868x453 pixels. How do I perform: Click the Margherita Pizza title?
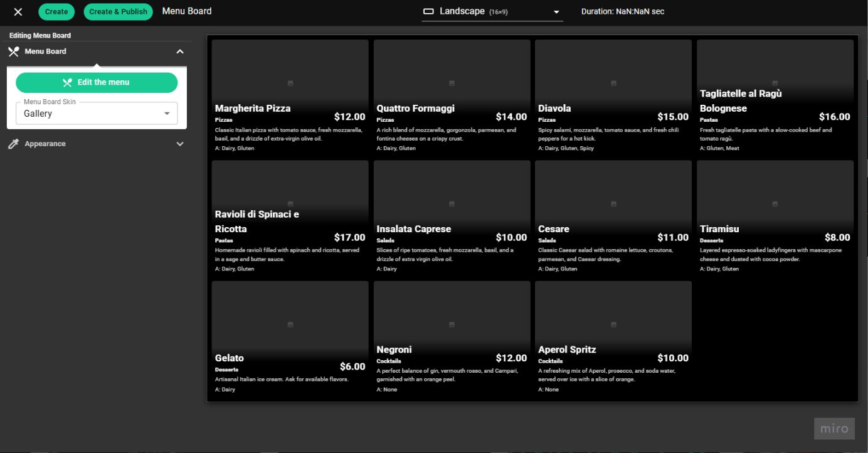253,109
